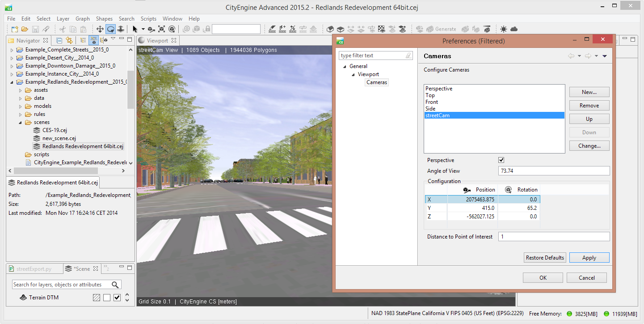Toggle Link with Editor in Navigator
The width and height of the screenshot is (644, 324).
tap(69, 40)
